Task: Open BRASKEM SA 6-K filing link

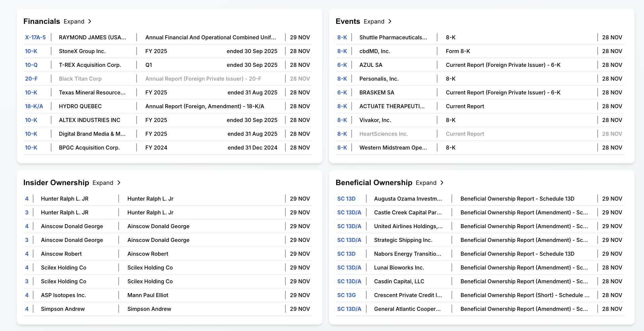Action: pyautogui.click(x=342, y=92)
